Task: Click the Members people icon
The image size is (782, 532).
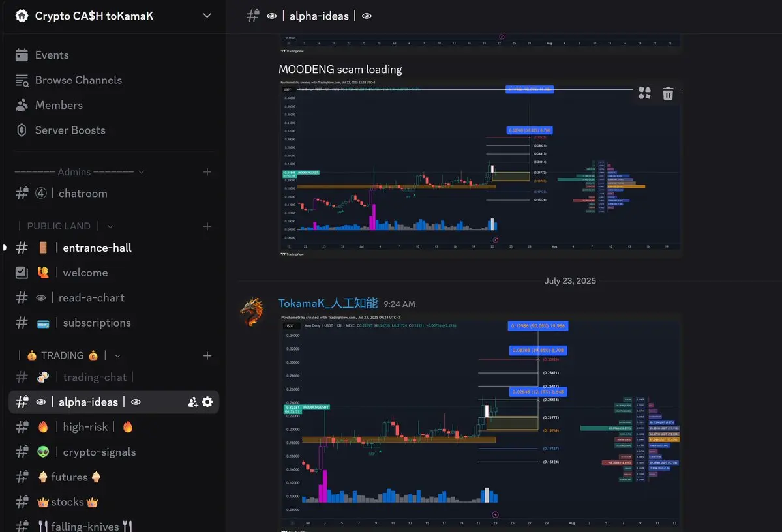Action: click(x=22, y=105)
